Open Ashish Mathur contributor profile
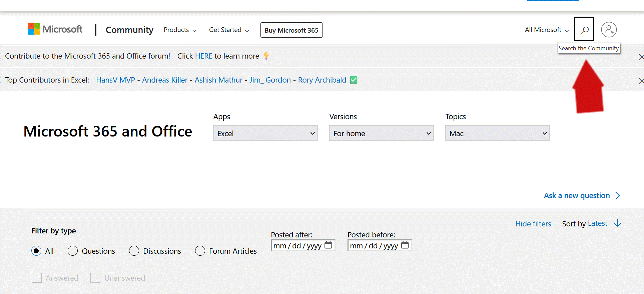The image size is (644, 294). 218,80
